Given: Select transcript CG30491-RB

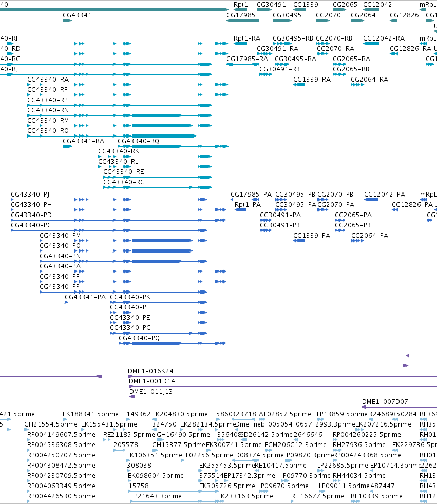Looking at the screenshot, I should [x=279, y=69].
